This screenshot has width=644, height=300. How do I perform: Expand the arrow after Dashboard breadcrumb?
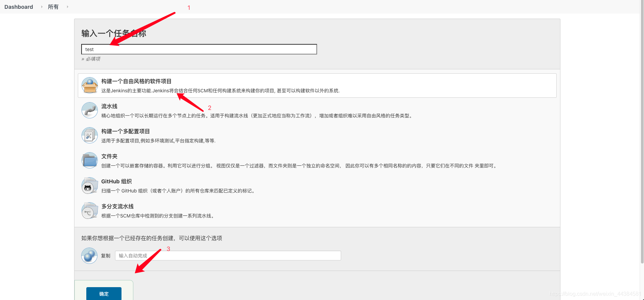(x=42, y=7)
